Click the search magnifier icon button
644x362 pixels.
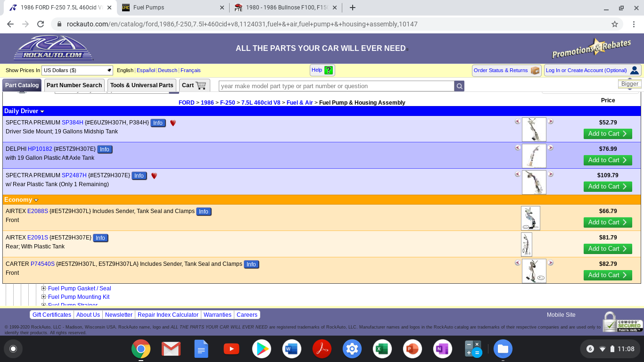pyautogui.click(x=459, y=86)
